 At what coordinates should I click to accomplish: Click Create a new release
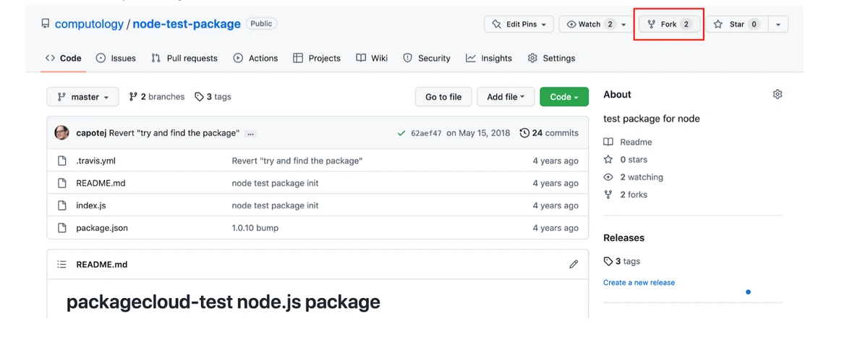[639, 282]
